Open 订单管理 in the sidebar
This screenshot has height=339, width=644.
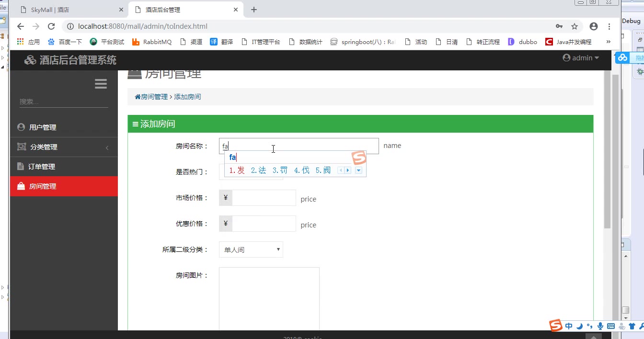pos(64,167)
